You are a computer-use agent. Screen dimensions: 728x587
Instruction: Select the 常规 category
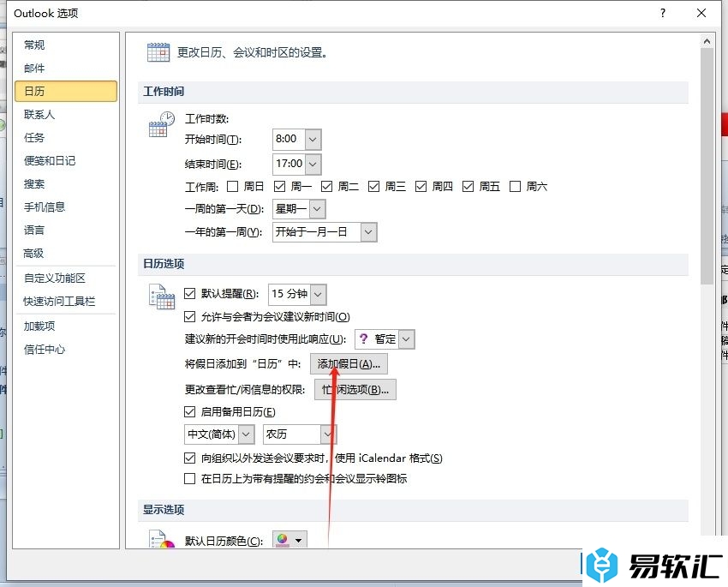pyautogui.click(x=66, y=45)
